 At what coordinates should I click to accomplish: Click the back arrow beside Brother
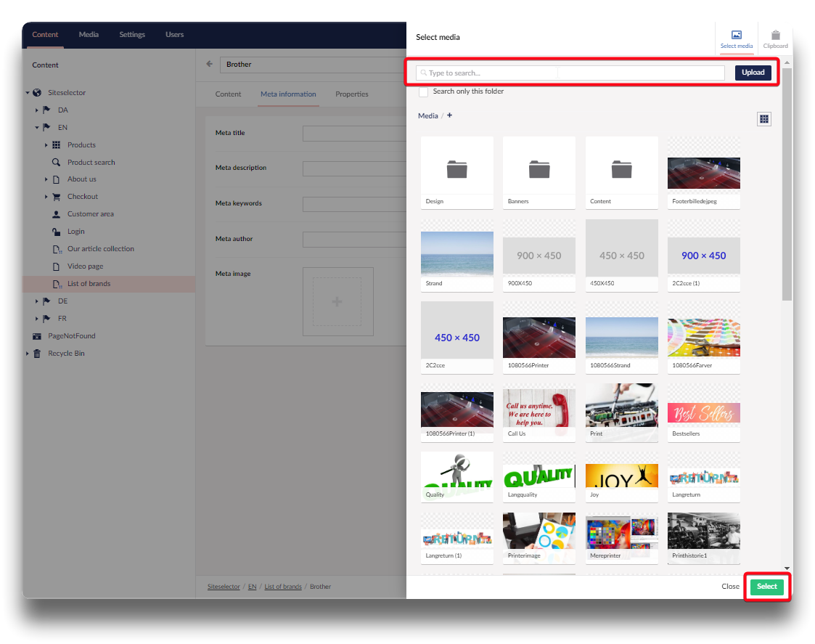coord(210,64)
